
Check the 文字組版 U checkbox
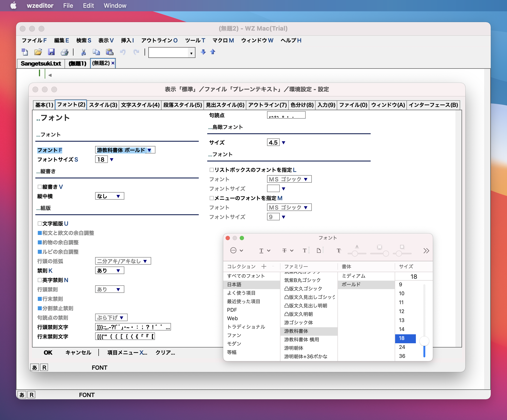pyautogui.click(x=40, y=223)
